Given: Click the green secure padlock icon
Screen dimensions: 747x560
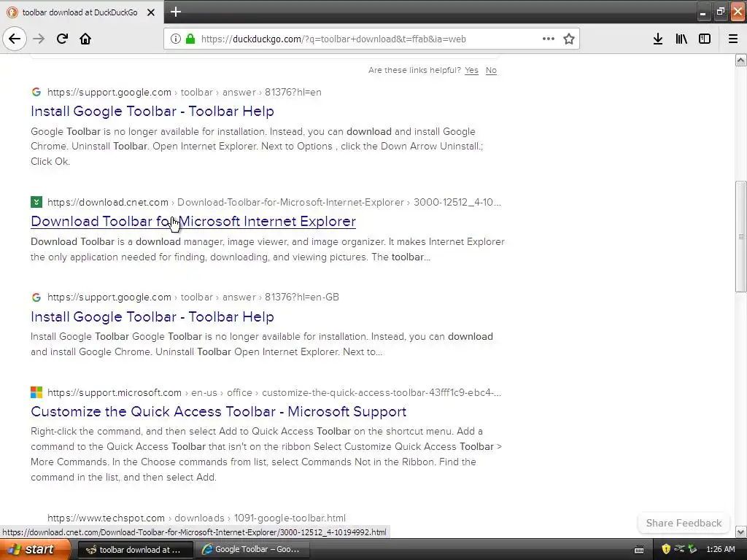Looking at the screenshot, I should point(190,39).
